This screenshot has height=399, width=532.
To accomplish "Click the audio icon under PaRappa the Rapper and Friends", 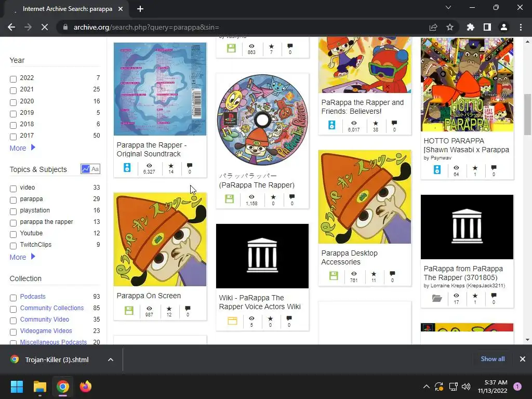I will [332, 125].
